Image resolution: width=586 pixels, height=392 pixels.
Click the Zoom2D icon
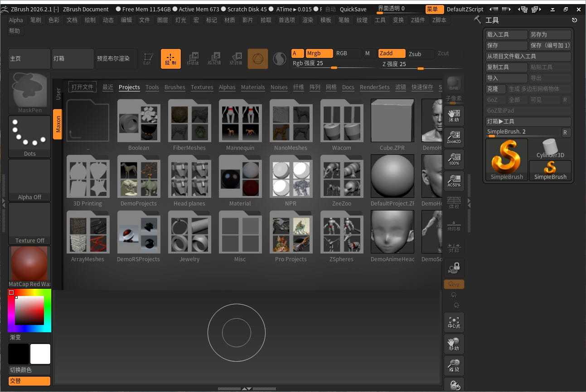click(x=454, y=138)
